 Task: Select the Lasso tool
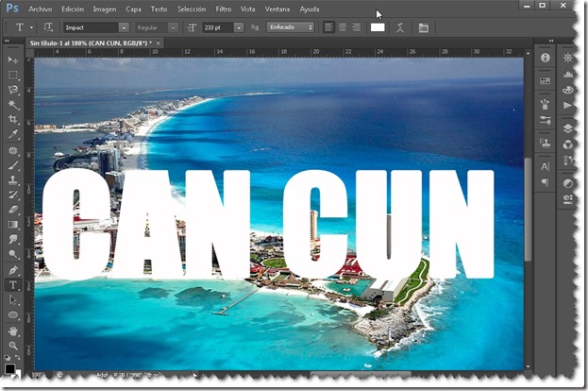13,90
